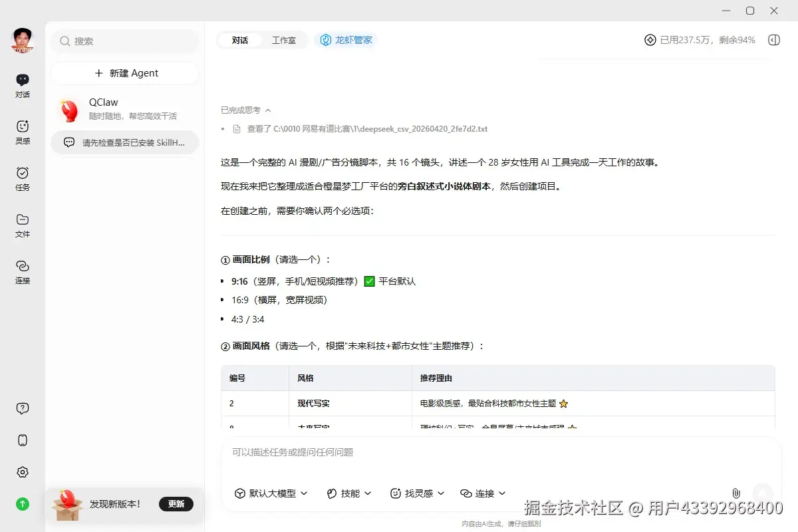Open settings via the gear icon
The height and width of the screenshot is (532, 798).
pyautogui.click(x=23, y=472)
